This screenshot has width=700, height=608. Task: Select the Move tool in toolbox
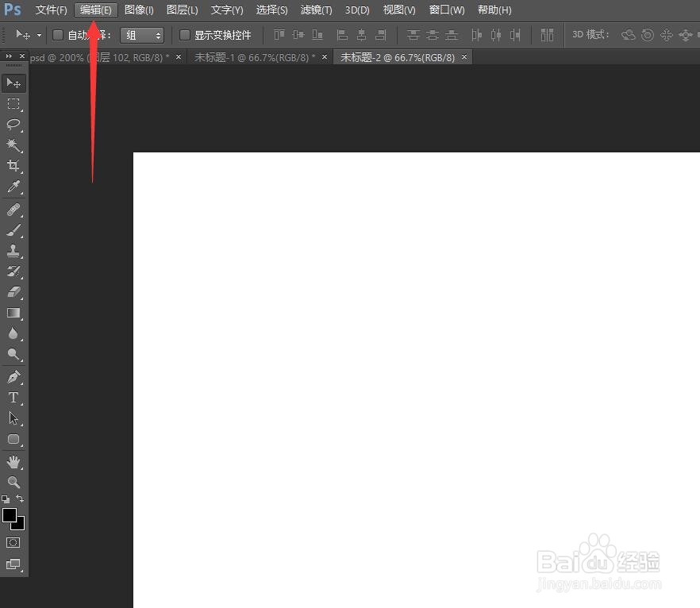13,83
